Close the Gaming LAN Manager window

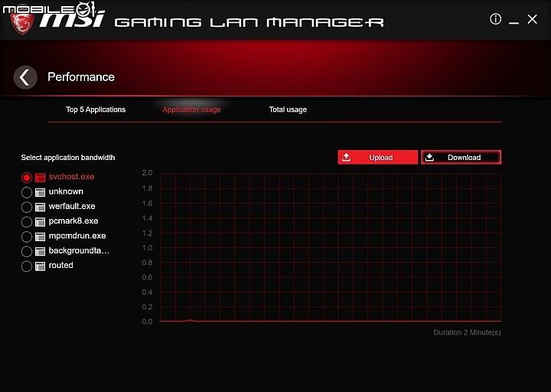pyautogui.click(x=532, y=19)
